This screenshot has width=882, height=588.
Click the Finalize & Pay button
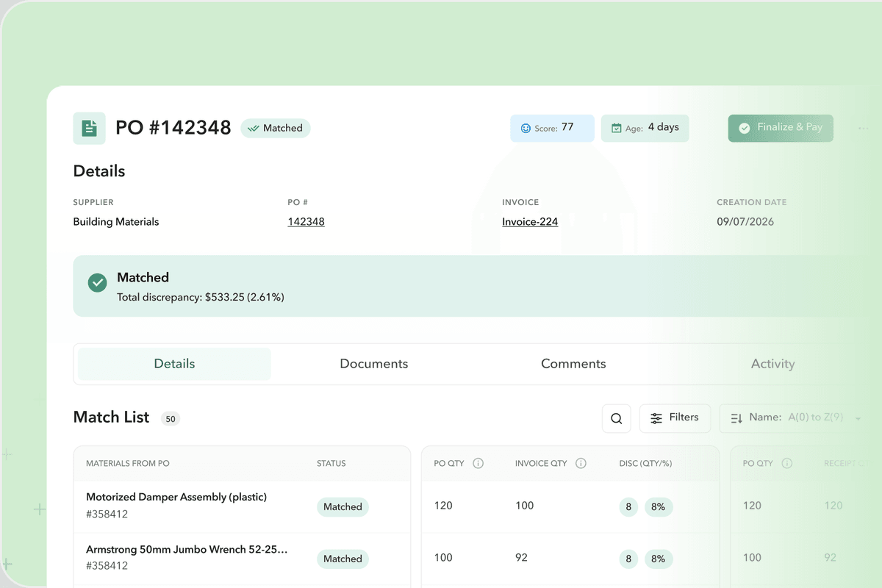point(781,128)
